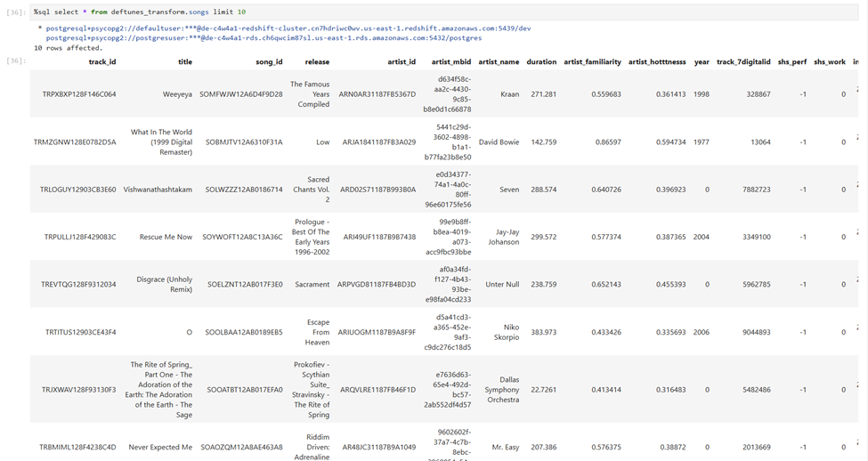Select artist name 'Mr. Easy'
The height and width of the screenshot is (461, 868).
pos(506,447)
